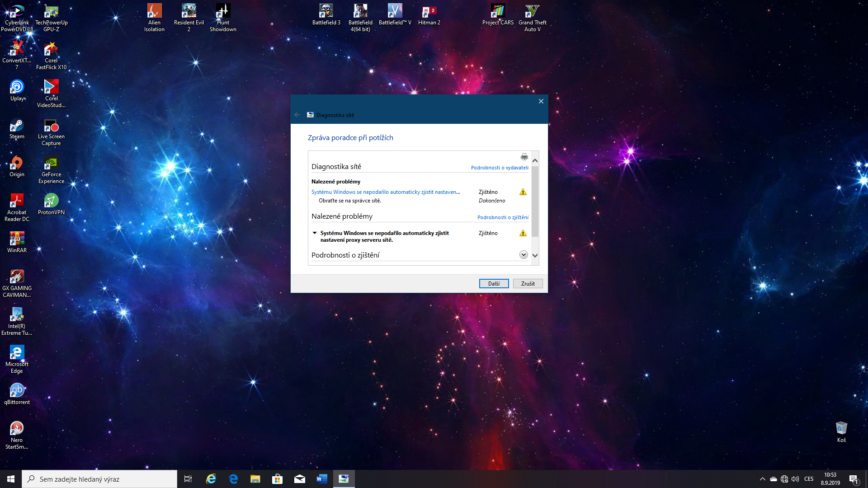Viewport: 868px width, 488px height.
Task: Collapse the proxy server problem triangle
Action: (315, 233)
